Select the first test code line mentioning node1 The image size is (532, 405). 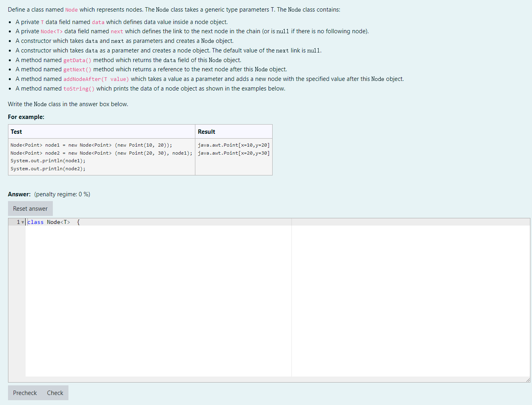[x=91, y=145]
